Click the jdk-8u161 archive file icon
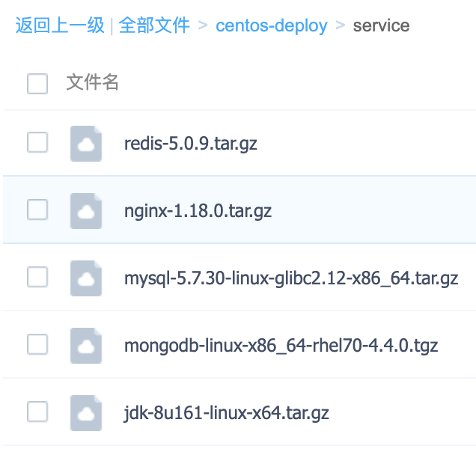Screen dimensions: 476x455 click(86, 412)
